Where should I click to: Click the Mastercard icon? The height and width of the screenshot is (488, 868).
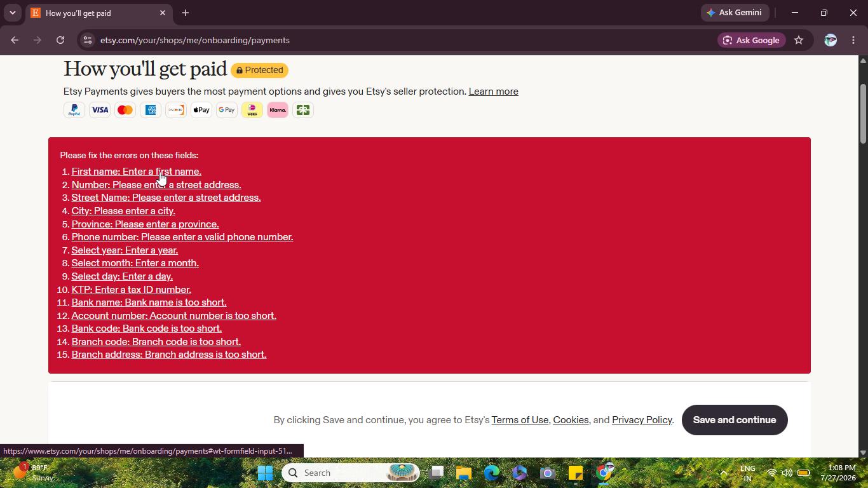[125, 110]
